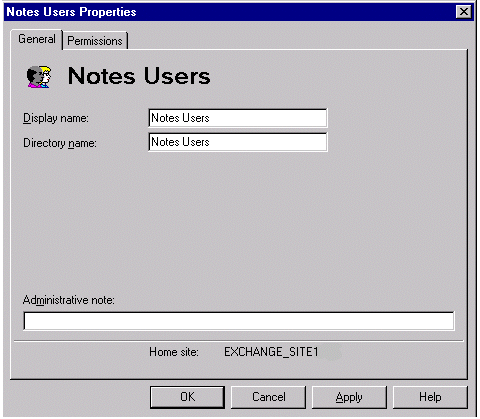Image resolution: width=480 pixels, height=419 pixels.
Task: Focus the Administrative note text box
Action: (x=239, y=321)
